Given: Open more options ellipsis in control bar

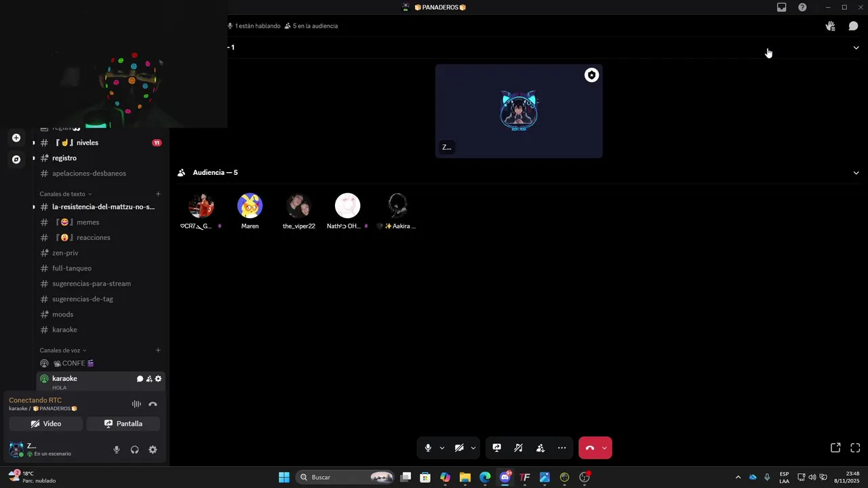Looking at the screenshot, I should click(x=561, y=448).
